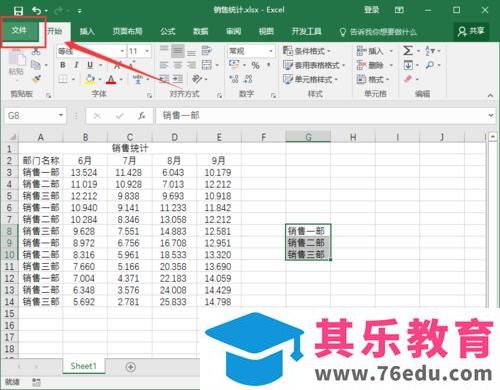Screen dimensions: 500x390
Task: Click the macro record status bar icon
Action: click(36, 382)
